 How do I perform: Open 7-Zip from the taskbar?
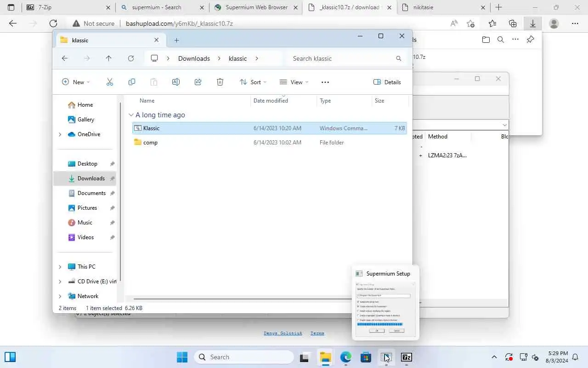pos(407,357)
